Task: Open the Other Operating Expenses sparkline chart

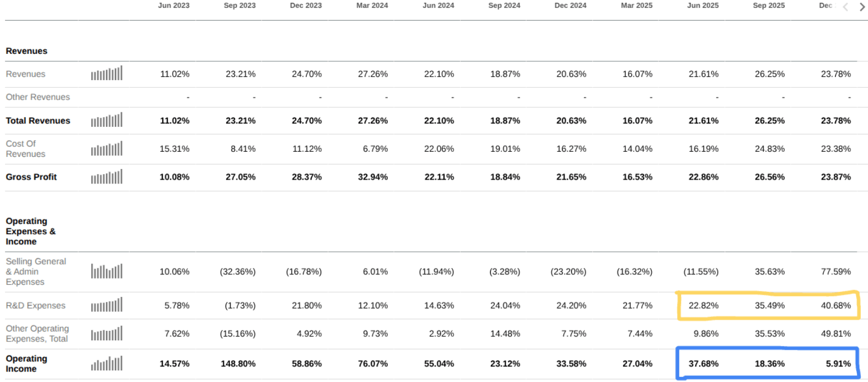Action: [x=107, y=333]
